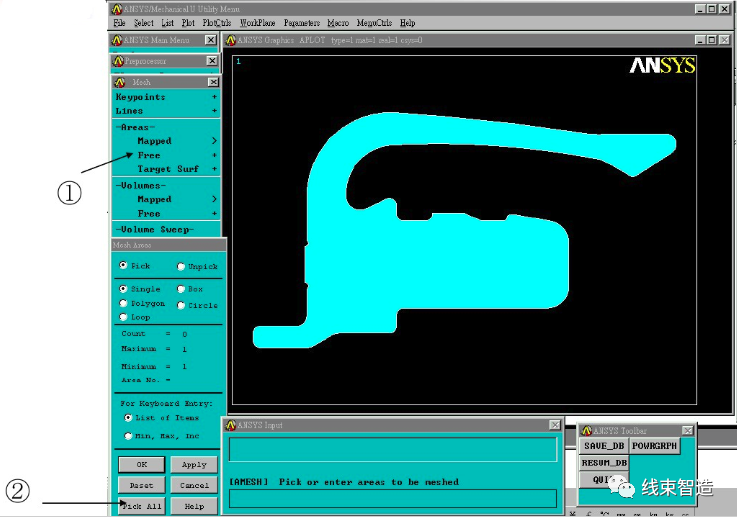Click SAVE_DB in ANSYS Toolbar

coord(604,446)
